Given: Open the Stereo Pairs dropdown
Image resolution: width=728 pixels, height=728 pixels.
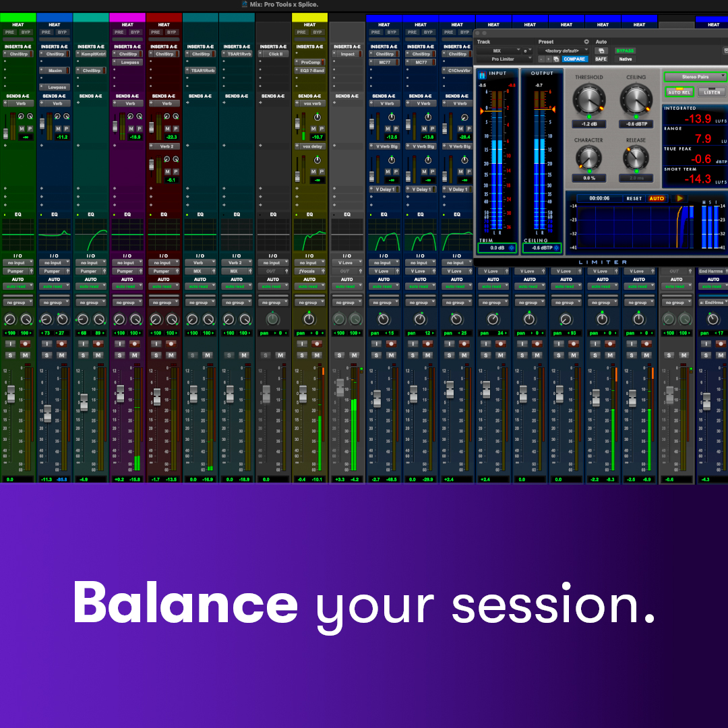Looking at the screenshot, I should [x=695, y=77].
